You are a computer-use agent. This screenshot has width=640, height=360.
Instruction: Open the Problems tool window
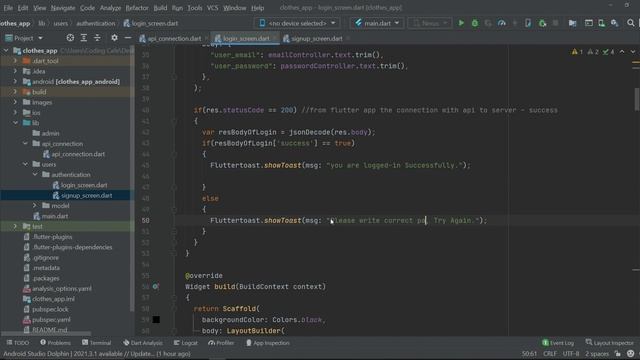[x=56, y=343]
